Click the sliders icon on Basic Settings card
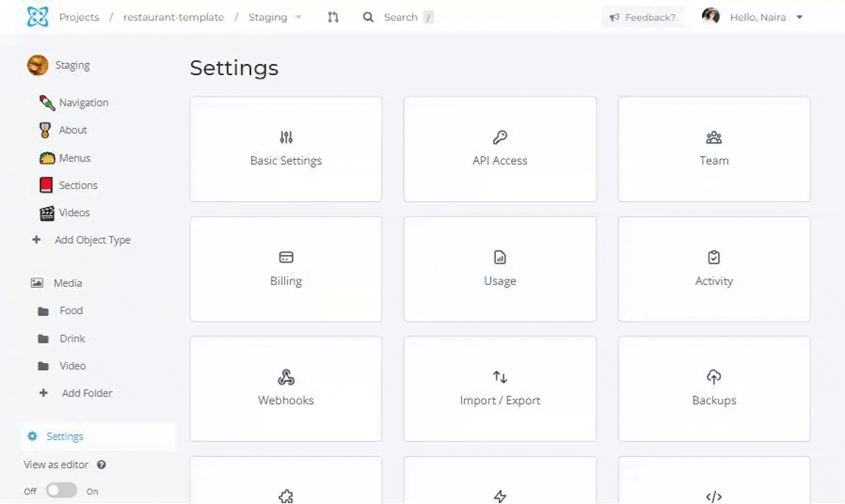The height and width of the screenshot is (504, 845). coord(286,137)
